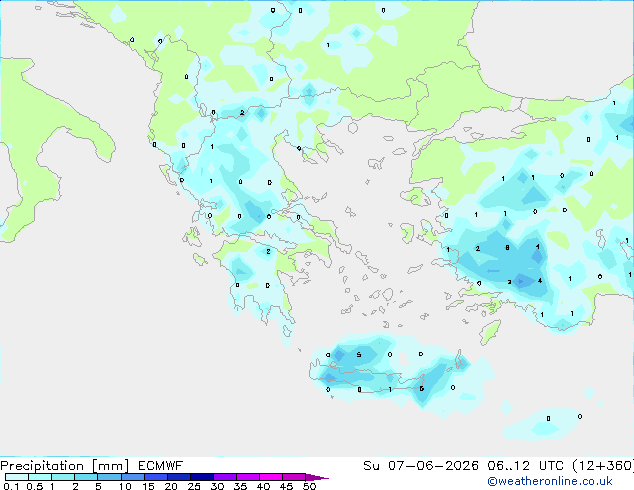634x490 pixels.
Task: Click the value 5 over northwestern Crete
Action: tap(359, 355)
